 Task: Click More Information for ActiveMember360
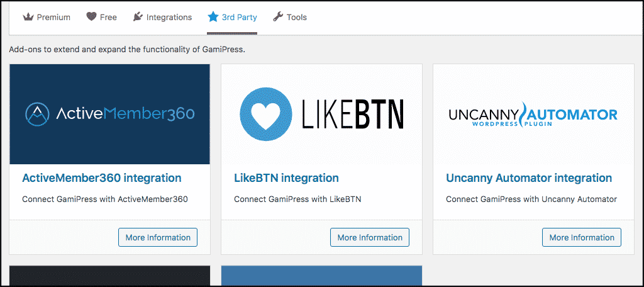pyautogui.click(x=158, y=237)
